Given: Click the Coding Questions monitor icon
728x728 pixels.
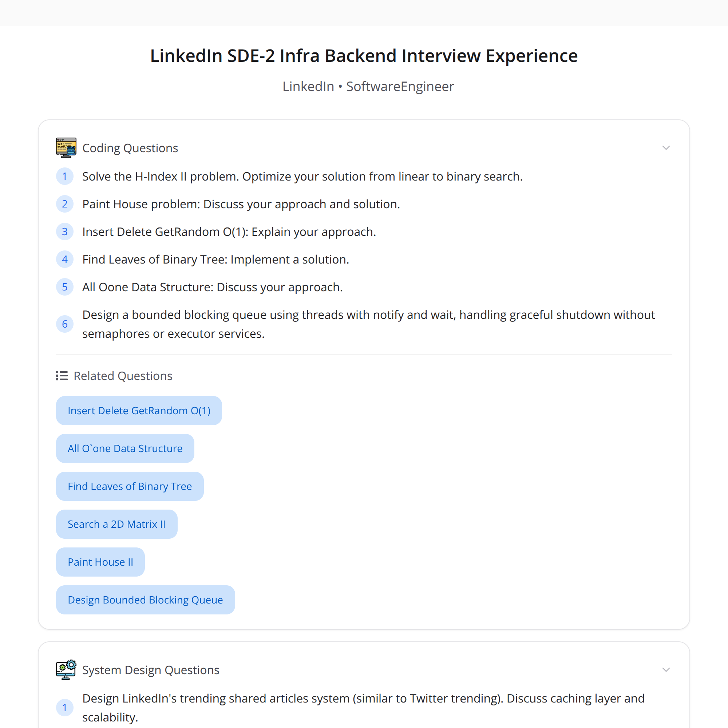Looking at the screenshot, I should [x=66, y=148].
